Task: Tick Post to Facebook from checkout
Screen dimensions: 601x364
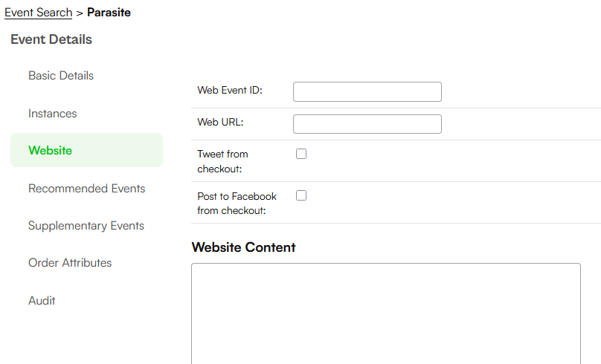Action: pyautogui.click(x=301, y=195)
